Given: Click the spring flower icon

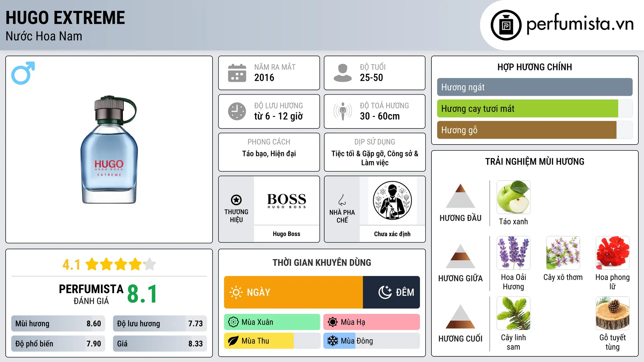Looking at the screenshot, I should coord(233,322).
